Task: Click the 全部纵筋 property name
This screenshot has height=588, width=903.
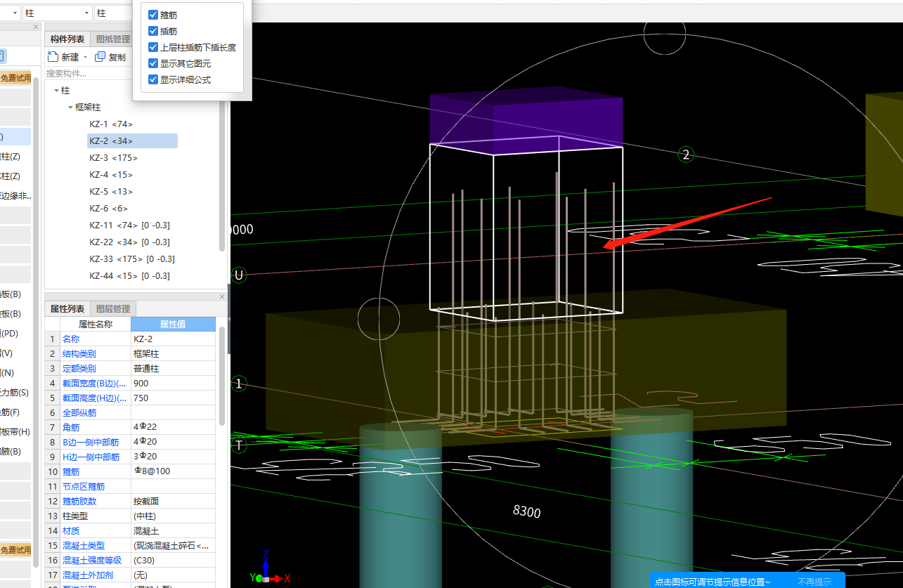Action: coord(79,413)
